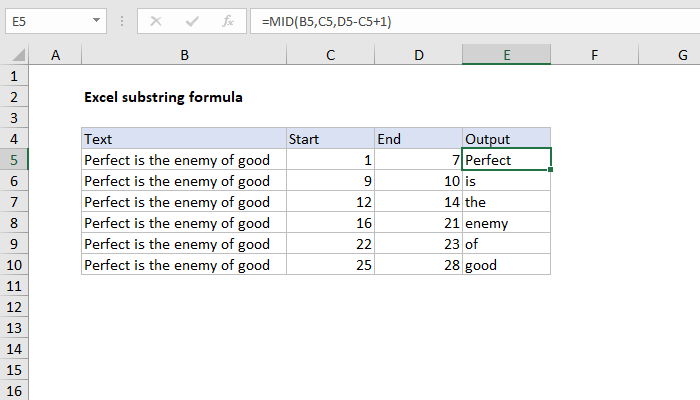Select the text cell in row 8
Viewport: 700px width, 400px height.
tap(184, 223)
